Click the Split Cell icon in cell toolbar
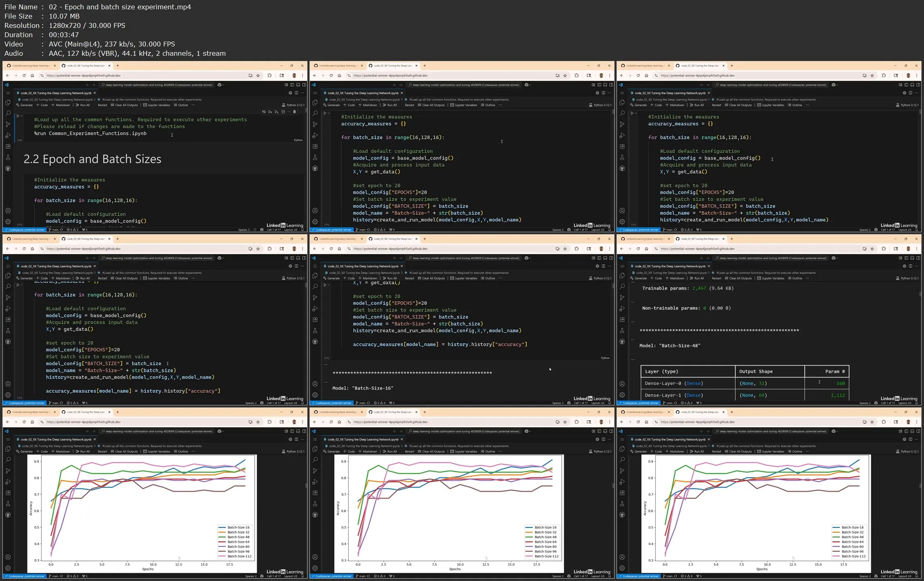This screenshot has width=924, height=581. point(283,112)
